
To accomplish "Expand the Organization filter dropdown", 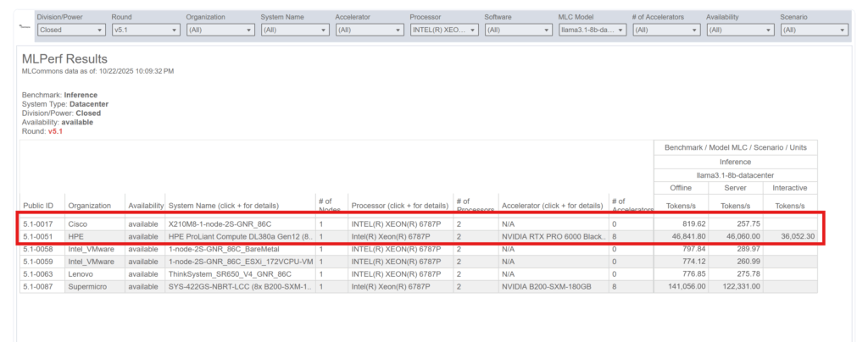I will pyautogui.click(x=220, y=30).
